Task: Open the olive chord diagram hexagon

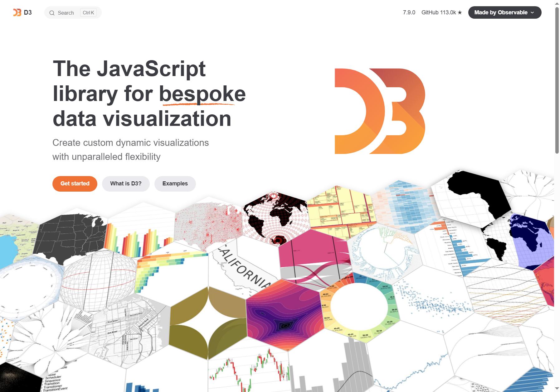Action: point(208,323)
